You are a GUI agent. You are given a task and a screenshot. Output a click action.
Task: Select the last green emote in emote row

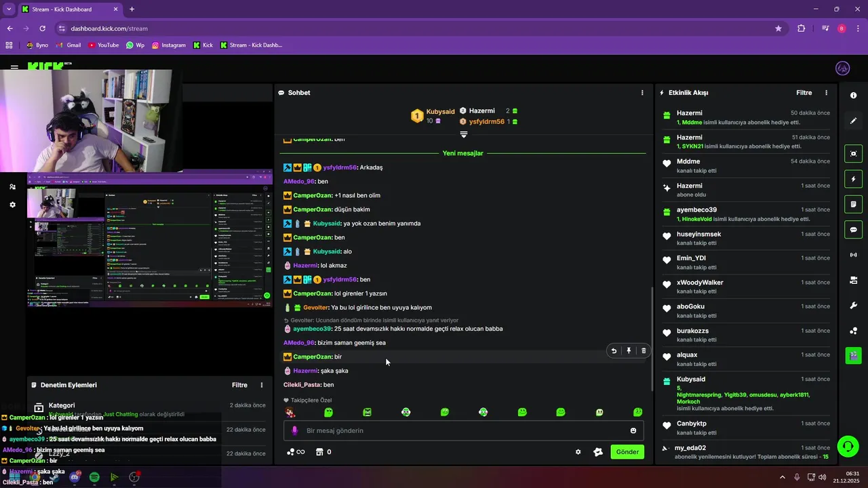coord(637,412)
